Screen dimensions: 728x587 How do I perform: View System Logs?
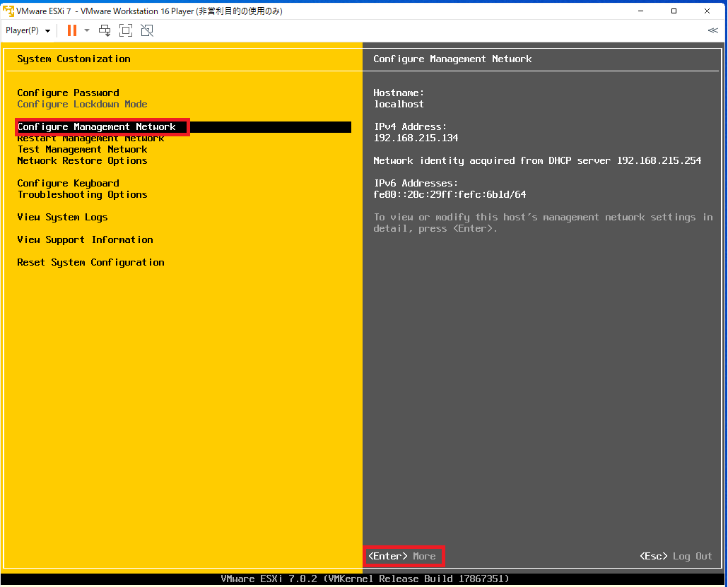[x=62, y=217]
